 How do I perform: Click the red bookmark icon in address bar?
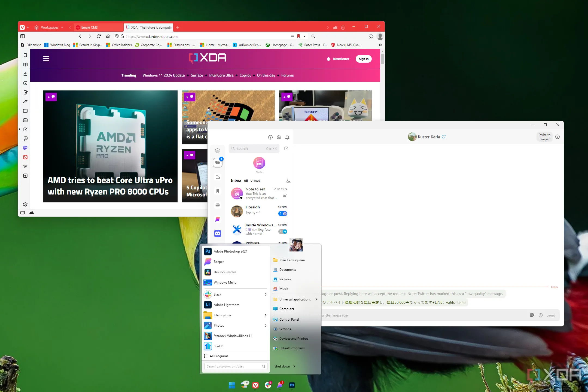pyautogui.click(x=298, y=36)
